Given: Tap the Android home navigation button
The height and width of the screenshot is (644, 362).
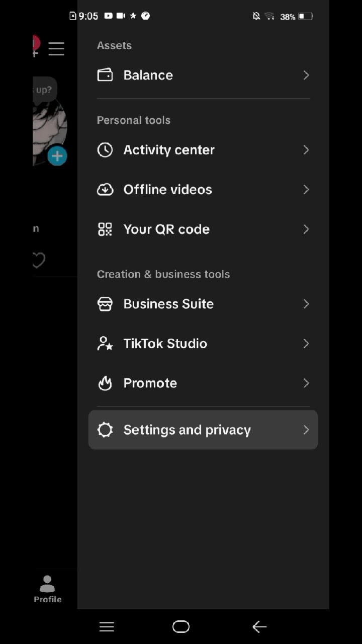Looking at the screenshot, I should tap(181, 626).
